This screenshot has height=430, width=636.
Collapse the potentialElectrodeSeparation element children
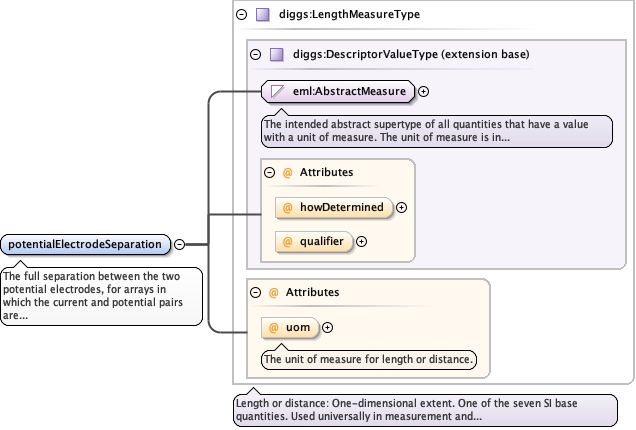(179, 244)
